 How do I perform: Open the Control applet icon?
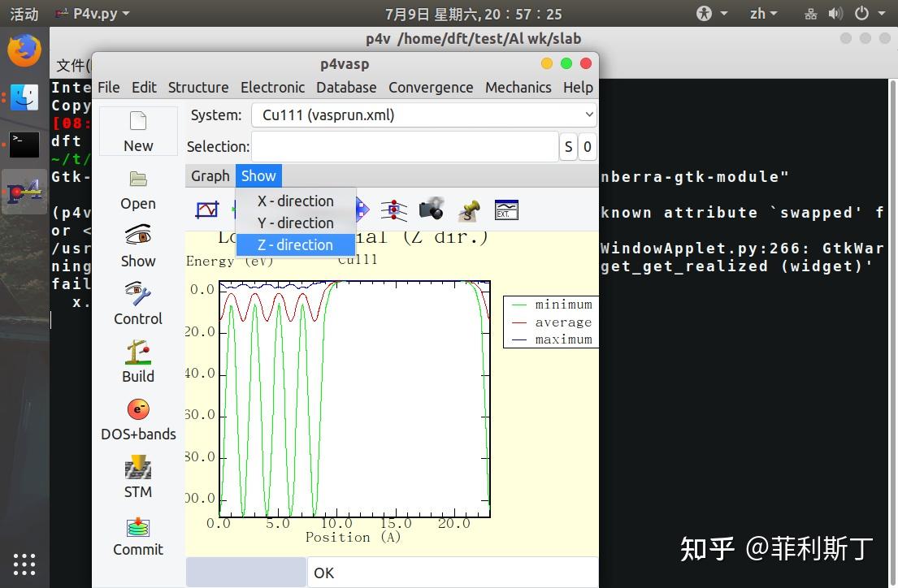(138, 294)
